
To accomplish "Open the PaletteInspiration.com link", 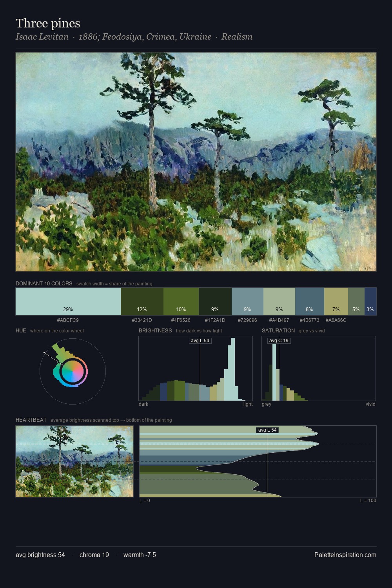I will pos(345,555).
